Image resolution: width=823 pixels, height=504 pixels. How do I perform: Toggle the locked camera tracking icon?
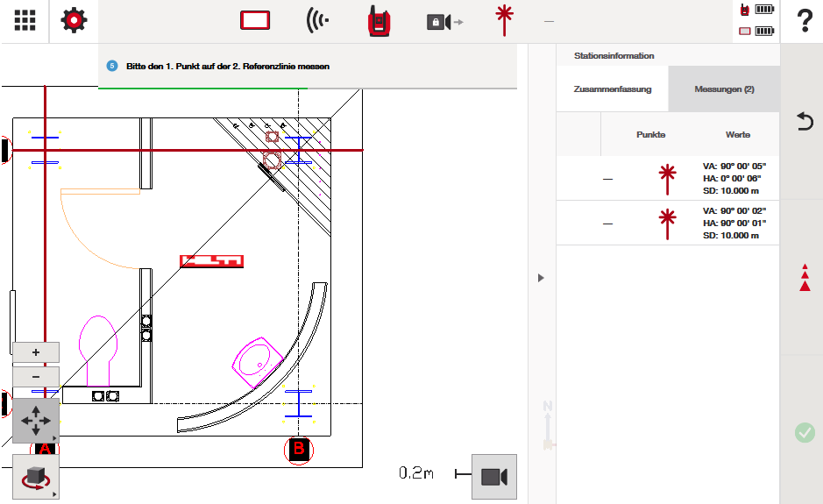(443, 22)
